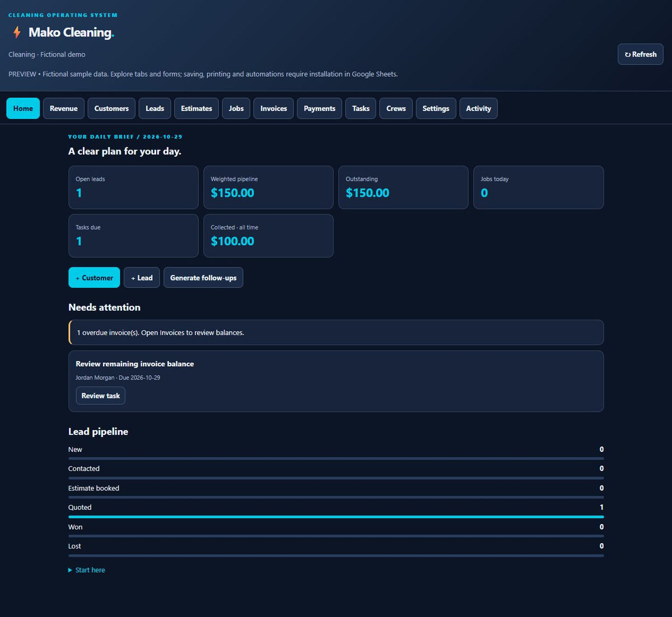
Task: Open the Collected all time card
Action: tap(268, 236)
